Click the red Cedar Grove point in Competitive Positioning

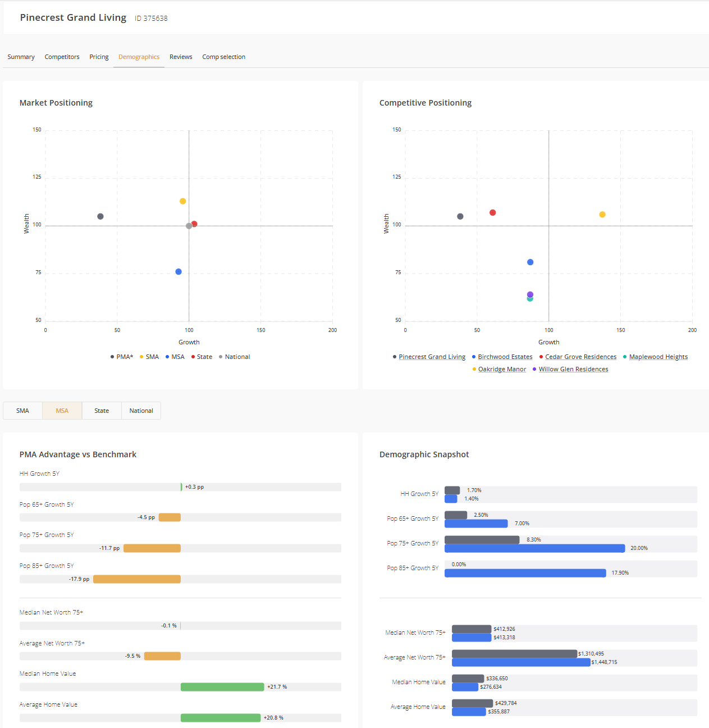[492, 212]
